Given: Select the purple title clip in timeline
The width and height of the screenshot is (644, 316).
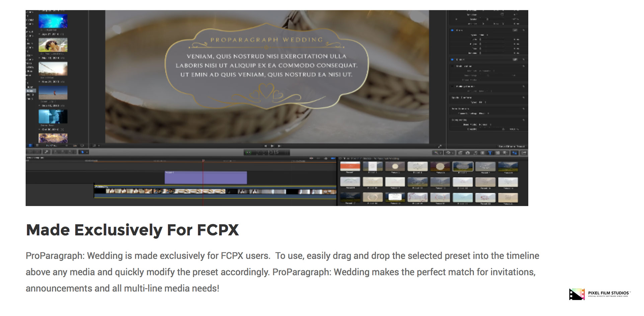Looking at the screenshot, I should [206, 177].
